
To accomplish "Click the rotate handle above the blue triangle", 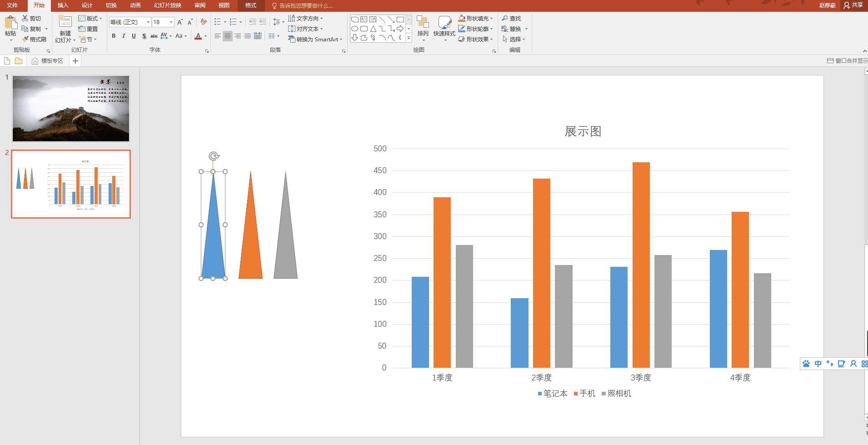I will (214, 156).
